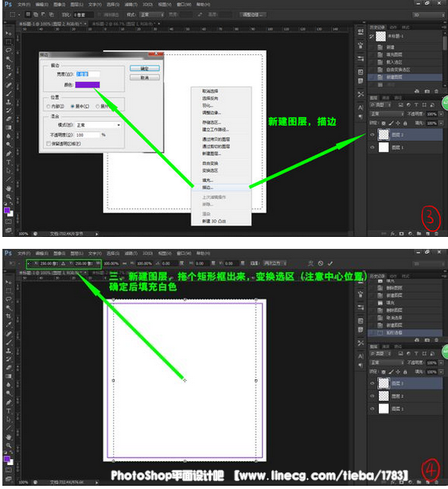
Task: Choose 填充... in context menu
Action: pos(208,180)
